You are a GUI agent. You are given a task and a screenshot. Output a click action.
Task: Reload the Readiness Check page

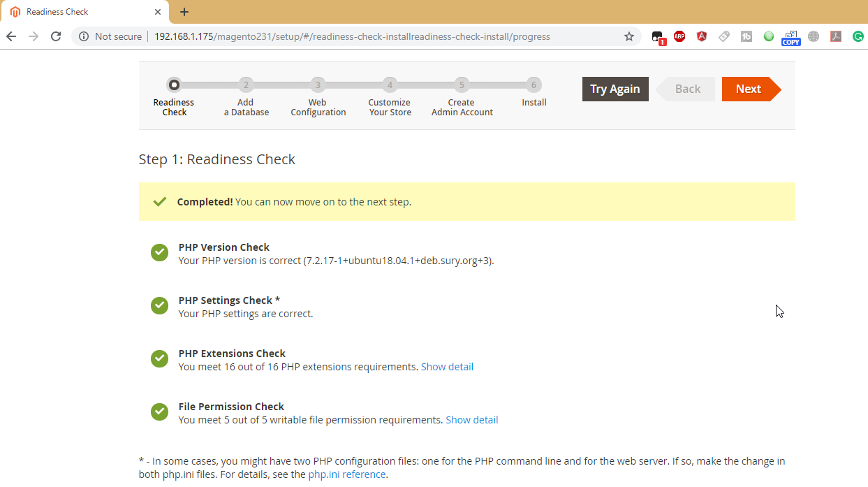(56, 36)
